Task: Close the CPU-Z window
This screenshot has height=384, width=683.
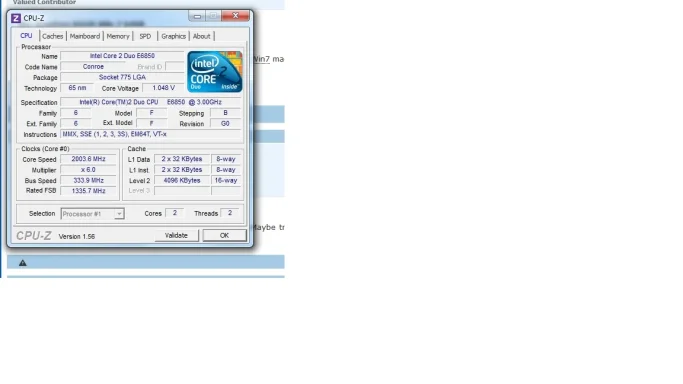Action: coord(235,16)
